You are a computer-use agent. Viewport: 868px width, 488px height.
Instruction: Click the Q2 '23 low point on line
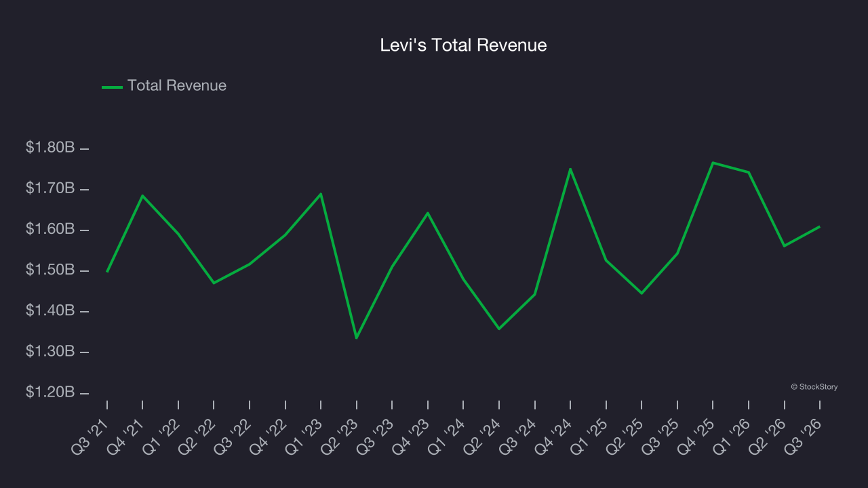click(357, 338)
